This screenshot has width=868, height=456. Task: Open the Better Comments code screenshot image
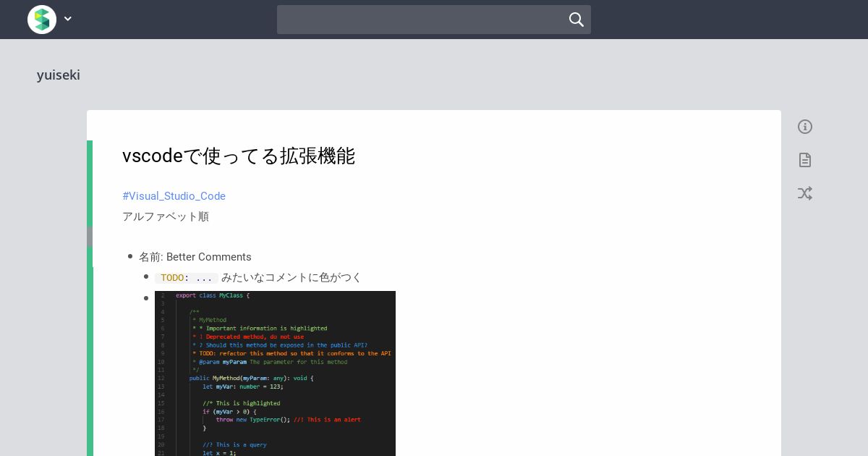275,373
